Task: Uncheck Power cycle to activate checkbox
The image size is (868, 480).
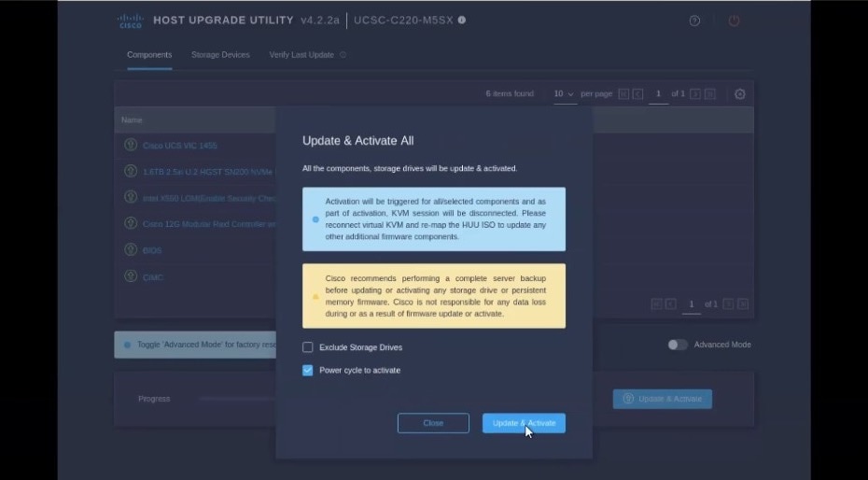Action: [308, 371]
